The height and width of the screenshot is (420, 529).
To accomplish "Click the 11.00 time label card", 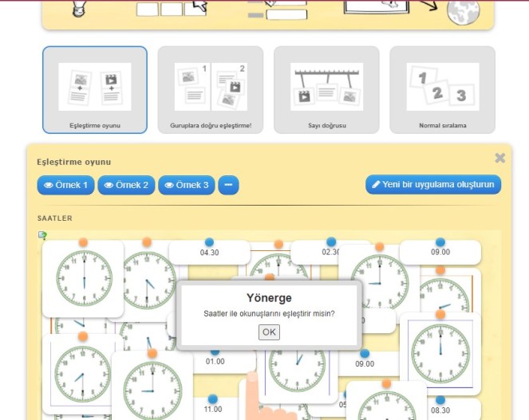I will 212,409.
